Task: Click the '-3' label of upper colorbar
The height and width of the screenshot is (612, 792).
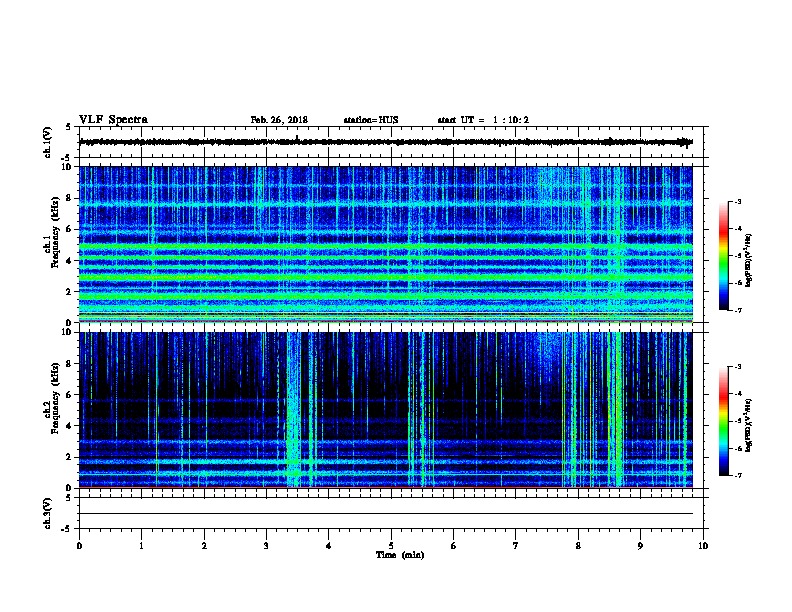Action: point(737,201)
